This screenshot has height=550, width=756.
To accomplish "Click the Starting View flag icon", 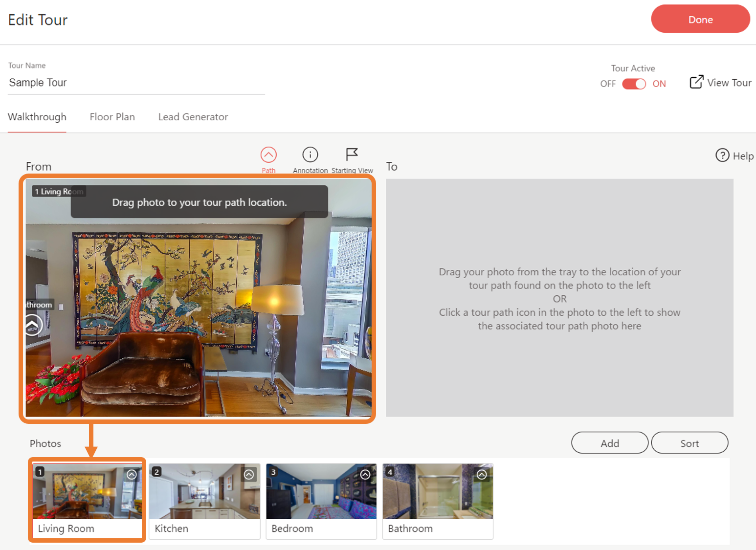I will point(352,155).
